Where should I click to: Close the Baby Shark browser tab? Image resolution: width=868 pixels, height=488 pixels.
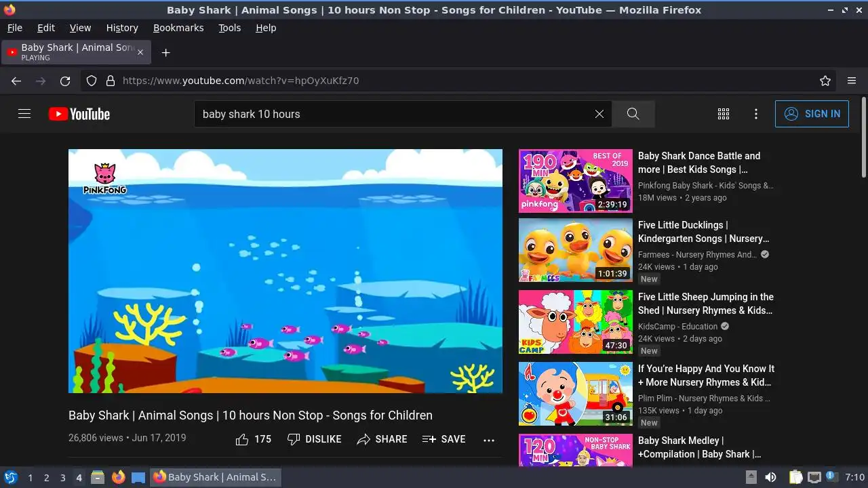coord(140,52)
